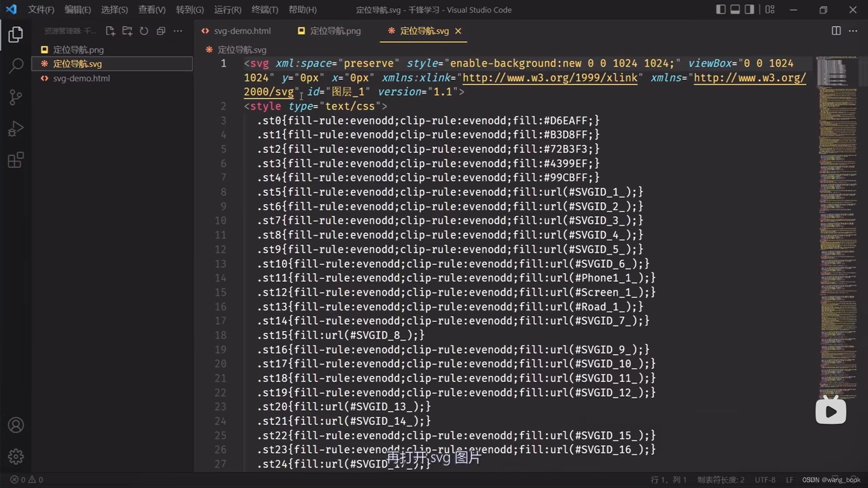The width and height of the screenshot is (868, 488).
Task: Click UTF-8 encoding in status bar
Action: 765,480
